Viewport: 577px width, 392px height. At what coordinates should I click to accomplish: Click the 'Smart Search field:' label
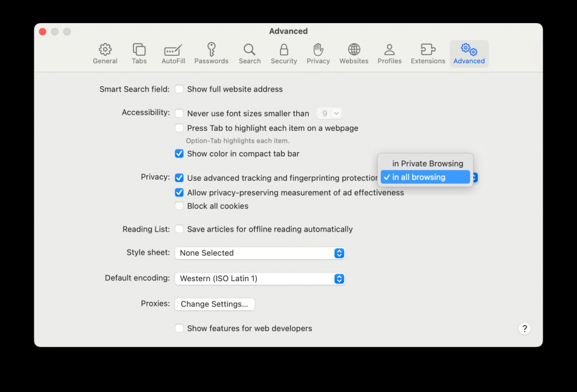(x=134, y=89)
